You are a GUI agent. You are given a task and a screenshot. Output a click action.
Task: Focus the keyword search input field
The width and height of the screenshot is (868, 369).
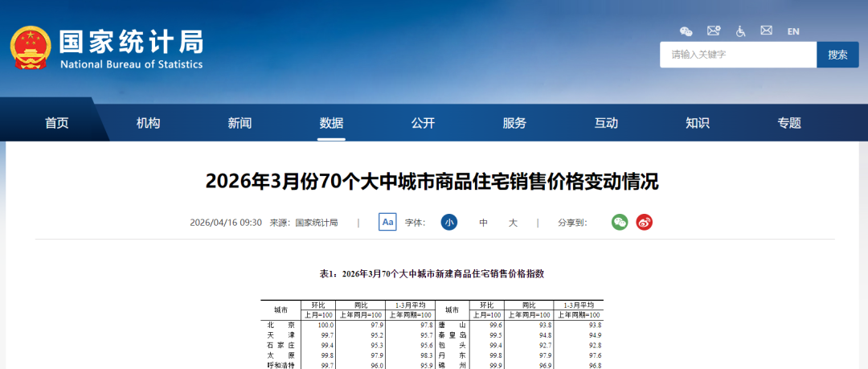[x=738, y=55]
